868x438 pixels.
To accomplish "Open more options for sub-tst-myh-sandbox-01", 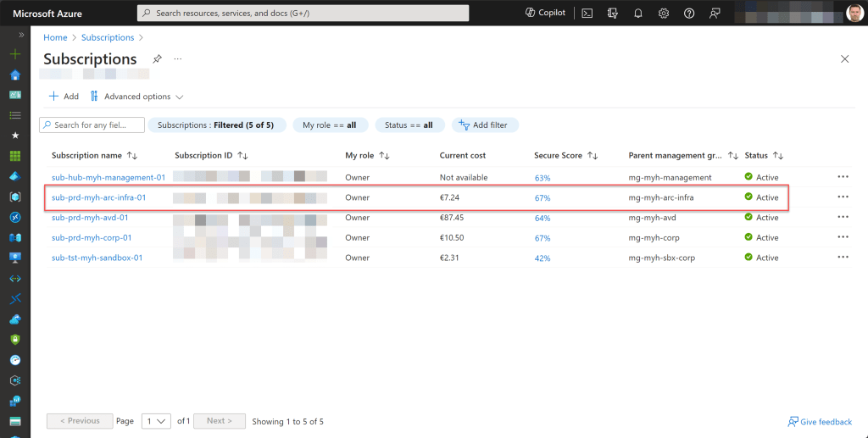I will pos(842,258).
